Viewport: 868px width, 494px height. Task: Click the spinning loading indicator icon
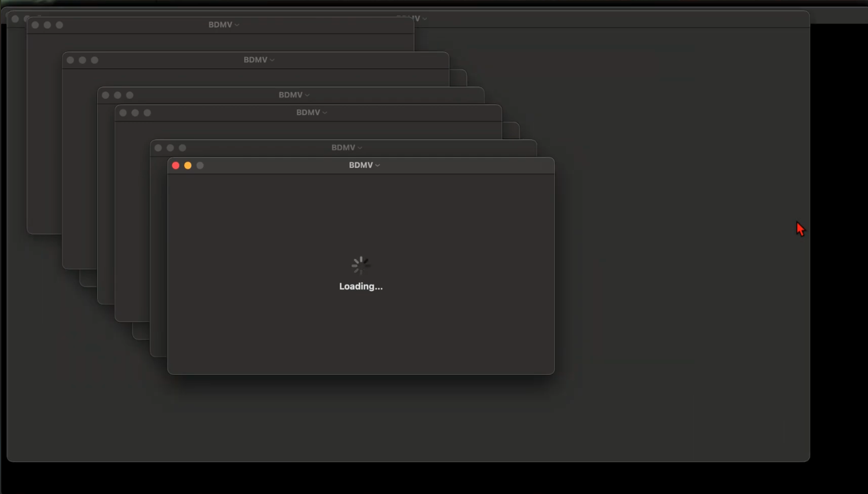(x=361, y=265)
